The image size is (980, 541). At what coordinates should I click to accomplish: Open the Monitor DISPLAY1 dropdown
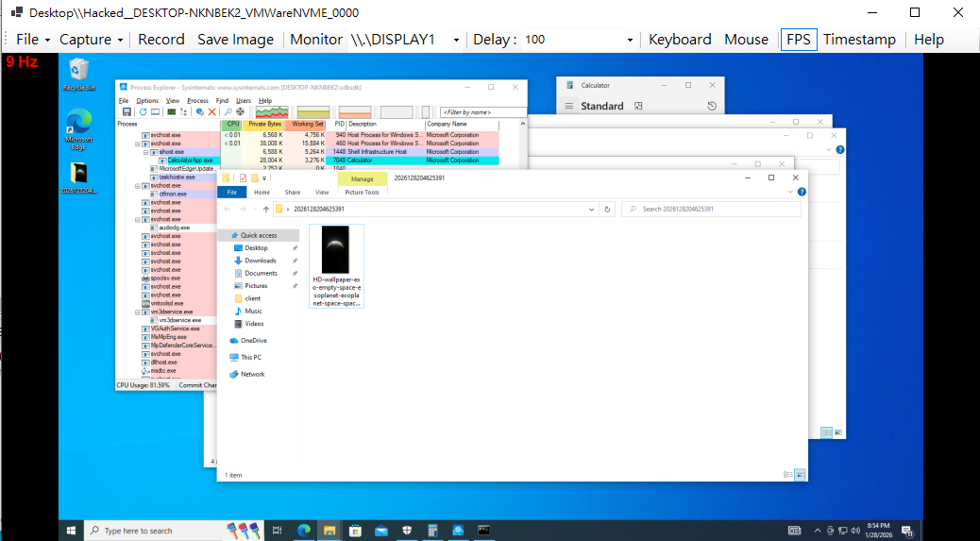click(x=456, y=40)
